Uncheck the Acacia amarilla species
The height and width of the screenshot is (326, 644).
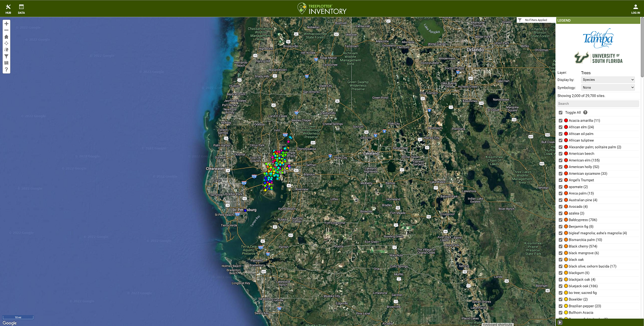(x=561, y=121)
